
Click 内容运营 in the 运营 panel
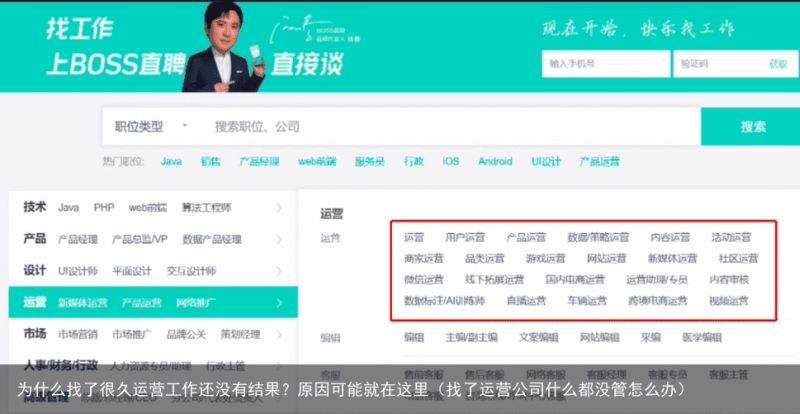[670, 237]
